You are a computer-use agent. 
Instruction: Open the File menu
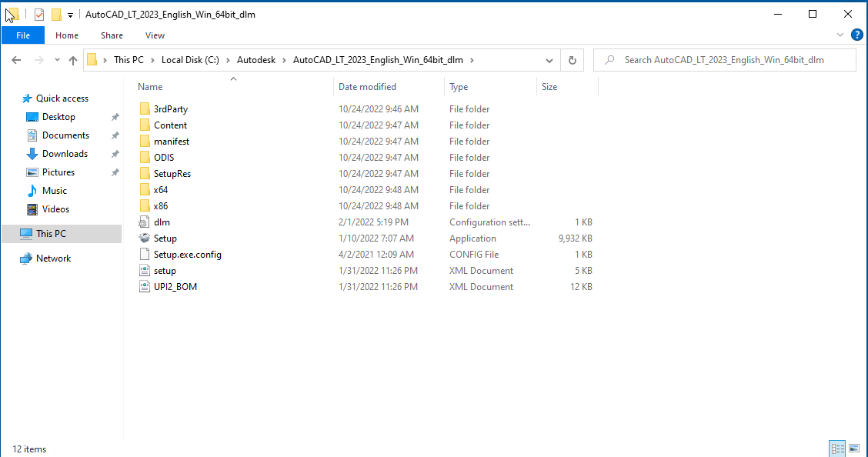(x=23, y=35)
